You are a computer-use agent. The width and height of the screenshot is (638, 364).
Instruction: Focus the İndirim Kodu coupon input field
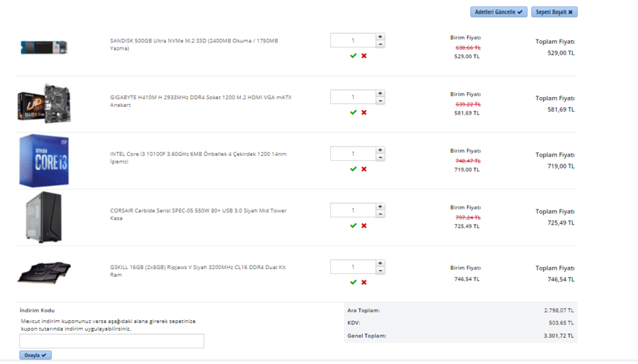coord(112,341)
